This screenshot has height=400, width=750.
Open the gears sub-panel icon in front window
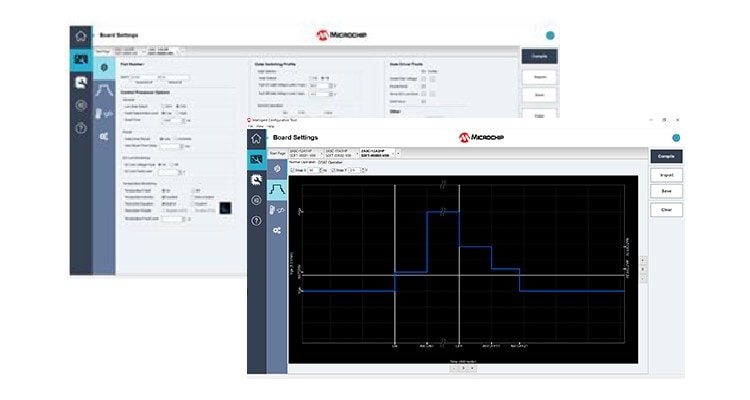(277, 231)
